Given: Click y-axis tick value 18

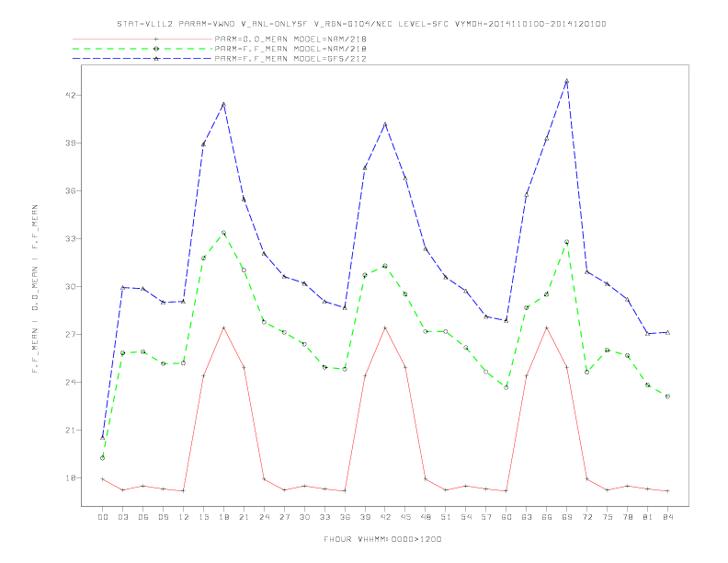Looking at the screenshot, I should click(x=70, y=478).
